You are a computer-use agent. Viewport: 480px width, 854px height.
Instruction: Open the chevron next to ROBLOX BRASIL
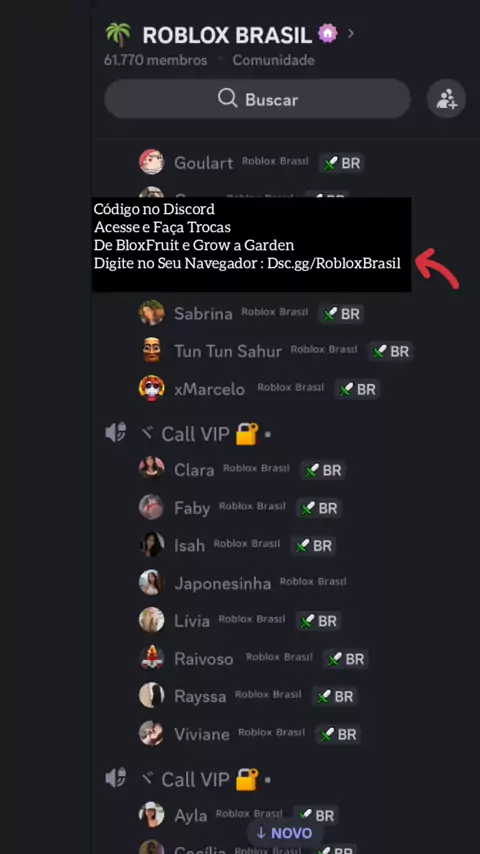pos(350,34)
